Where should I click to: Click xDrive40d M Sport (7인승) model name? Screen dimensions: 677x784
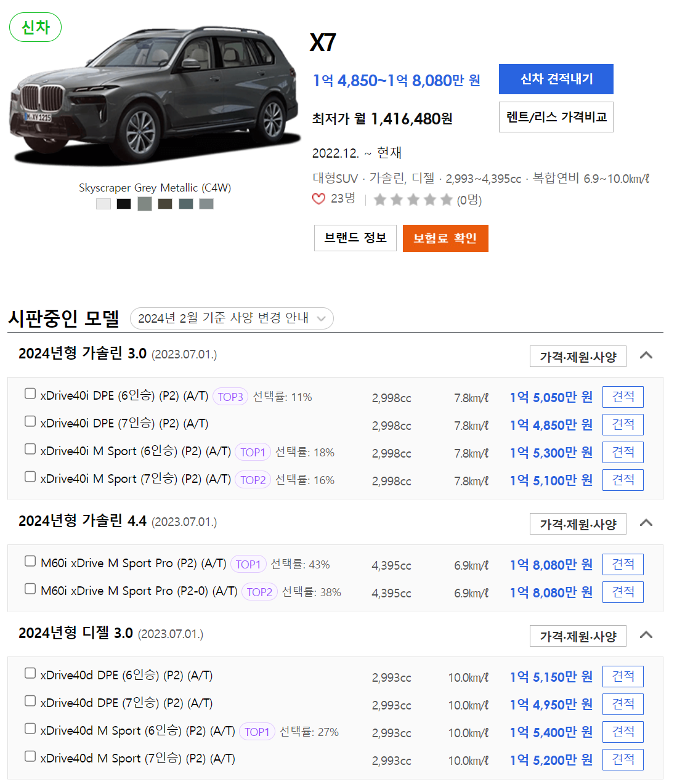point(138,759)
